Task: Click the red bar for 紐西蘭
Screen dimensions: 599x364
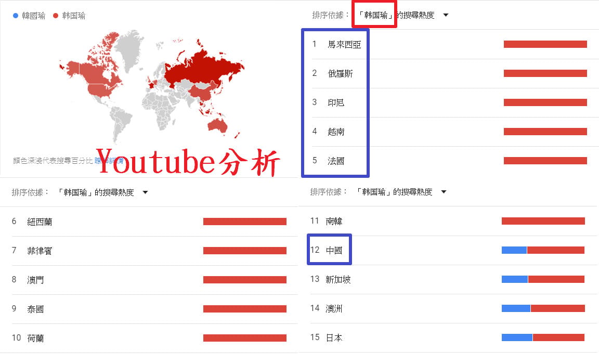Action: coord(244,222)
